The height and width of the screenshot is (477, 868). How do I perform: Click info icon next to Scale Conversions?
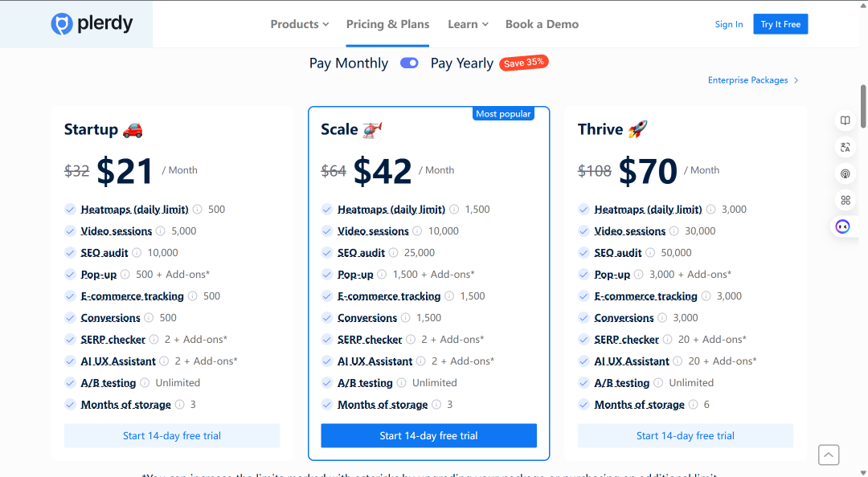tap(406, 318)
